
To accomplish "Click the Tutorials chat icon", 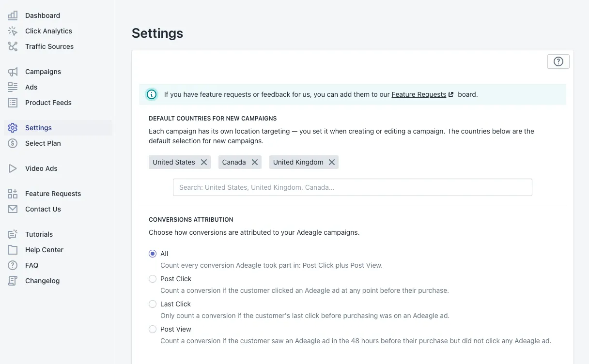I will [13, 234].
